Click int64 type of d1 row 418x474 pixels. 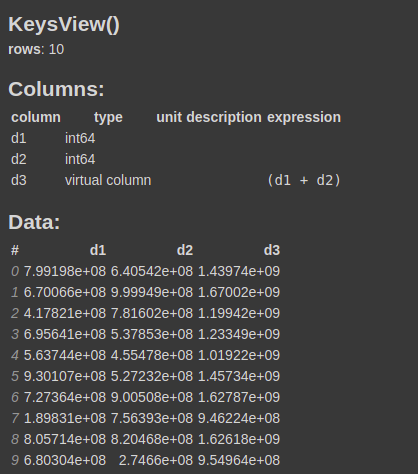80,138
